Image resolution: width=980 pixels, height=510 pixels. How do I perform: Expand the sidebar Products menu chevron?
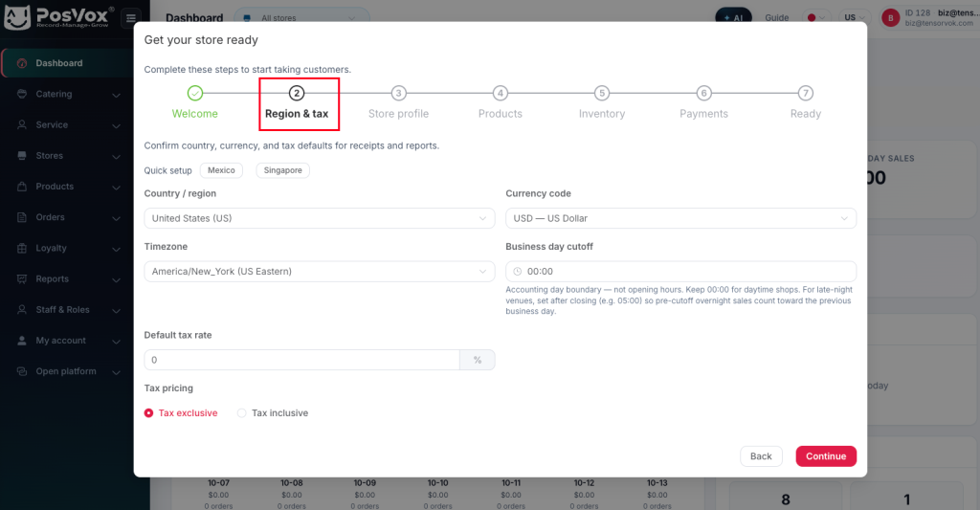tap(116, 188)
